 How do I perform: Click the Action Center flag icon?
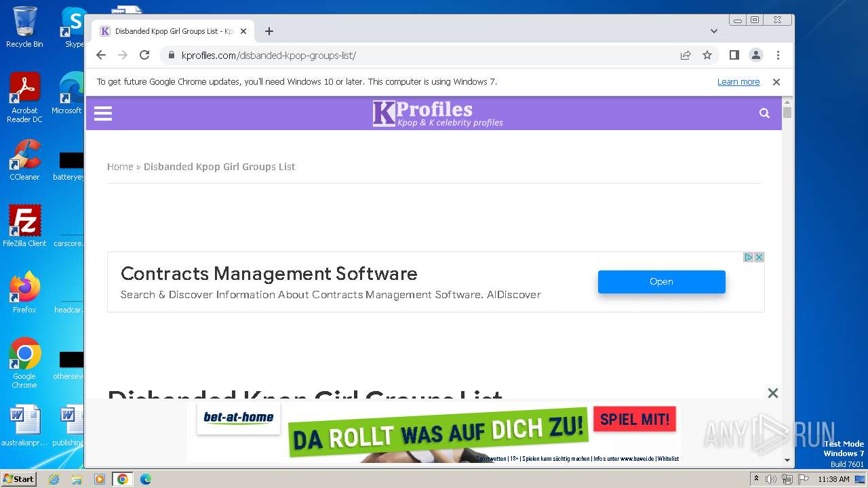click(804, 479)
